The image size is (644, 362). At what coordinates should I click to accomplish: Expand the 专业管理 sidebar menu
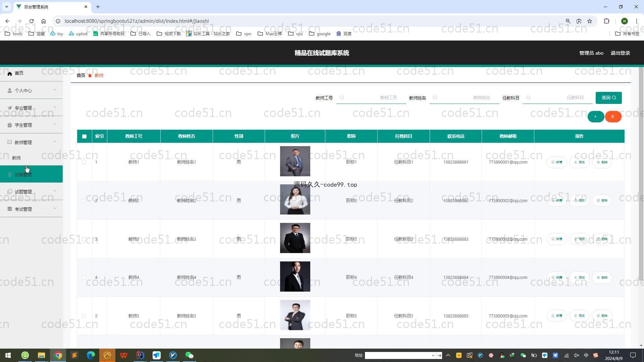click(31, 108)
